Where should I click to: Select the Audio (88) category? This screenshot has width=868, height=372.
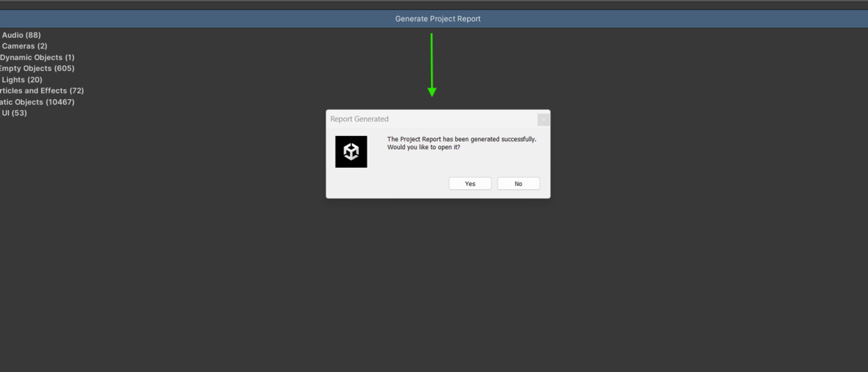pos(21,35)
